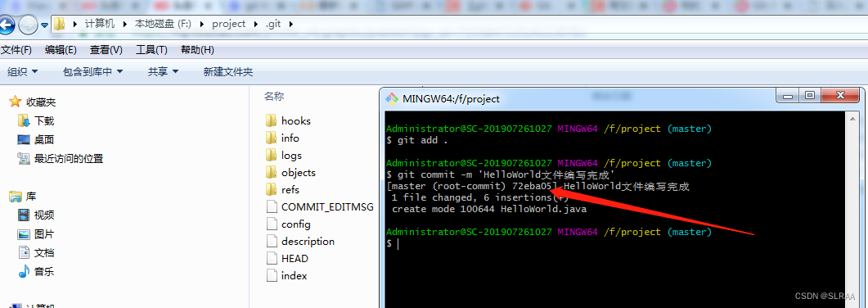The image size is (868, 308).
Task: Minimize the MINGW64 terminal window
Action: [x=786, y=96]
